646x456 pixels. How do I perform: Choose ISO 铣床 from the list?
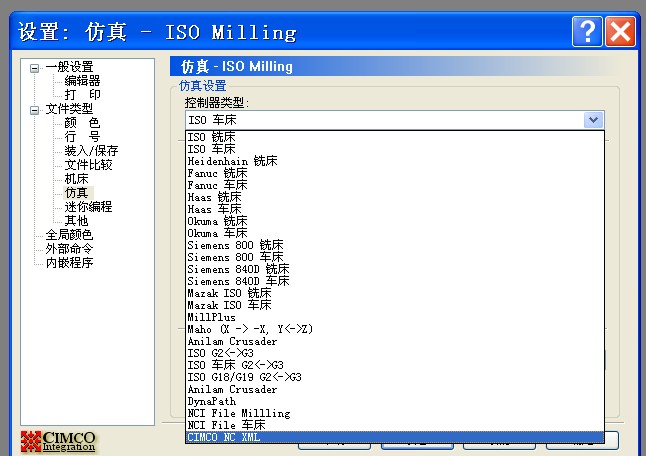[395, 137]
